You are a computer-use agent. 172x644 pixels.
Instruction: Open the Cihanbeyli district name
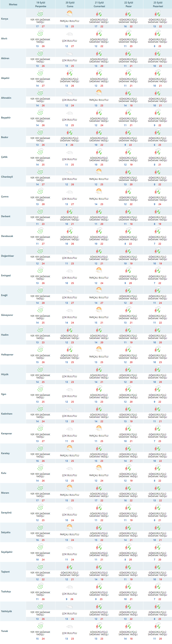tap(7, 177)
